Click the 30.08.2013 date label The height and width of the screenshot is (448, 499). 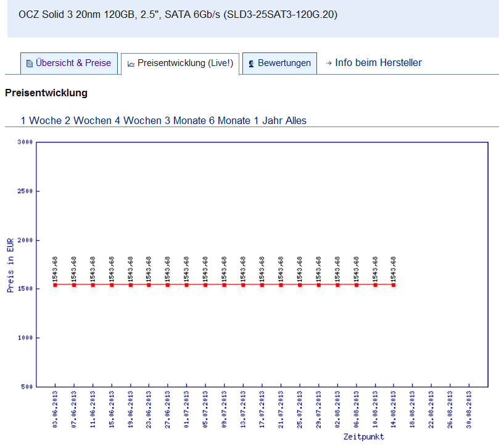(x=469, y=410)
